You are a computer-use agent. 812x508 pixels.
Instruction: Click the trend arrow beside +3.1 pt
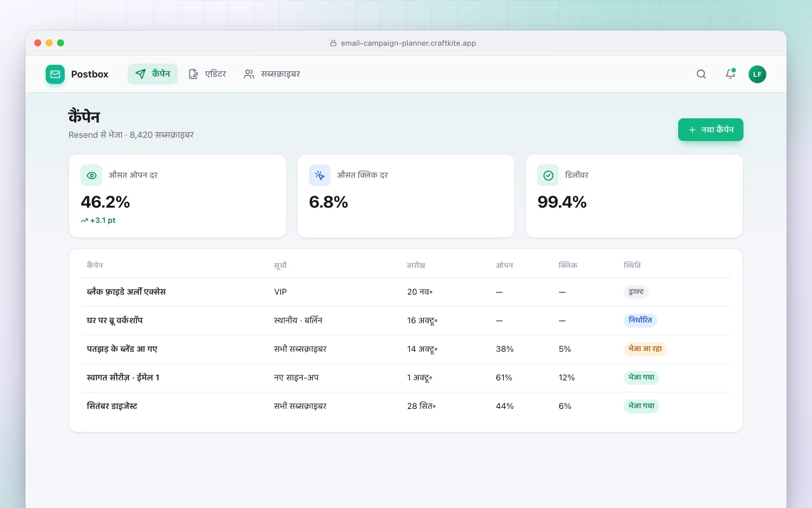84,220
